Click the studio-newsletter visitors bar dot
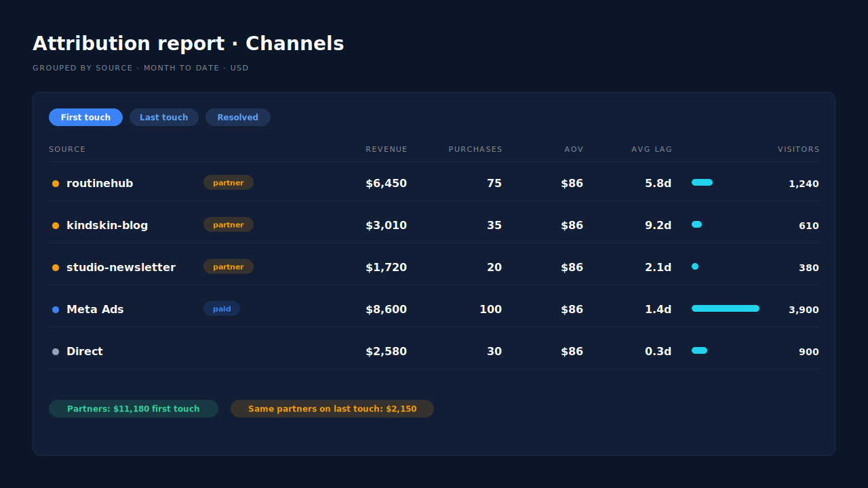 [x=695, y=266]
